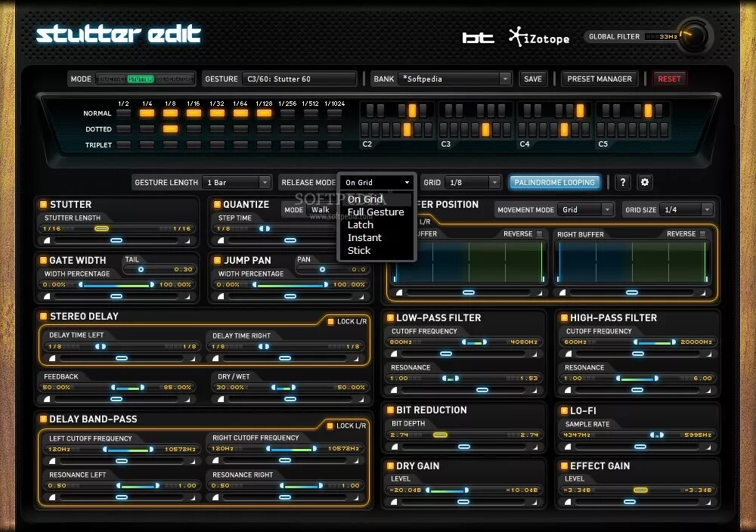Toggle the Lo-Fi module power icon

point(564,410)
